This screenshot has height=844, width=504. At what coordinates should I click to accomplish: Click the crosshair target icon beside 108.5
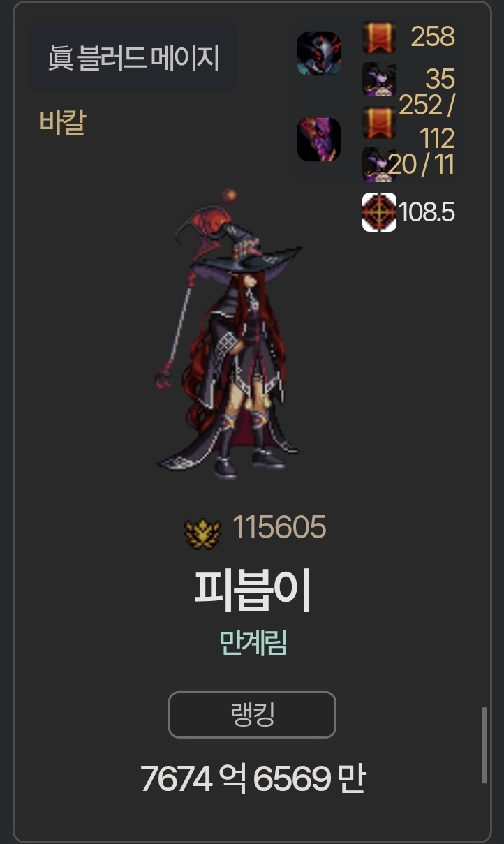(379, 212)
